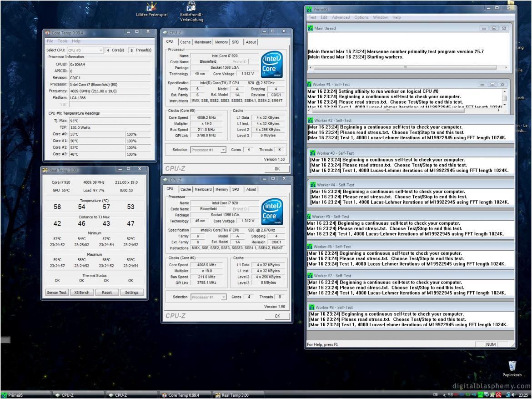Open the Selection Processor #1 dropdown in upper CPU-Z

208,150
